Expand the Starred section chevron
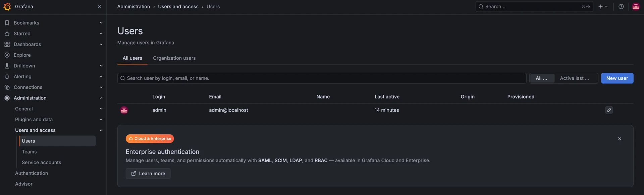 (101, 34)
